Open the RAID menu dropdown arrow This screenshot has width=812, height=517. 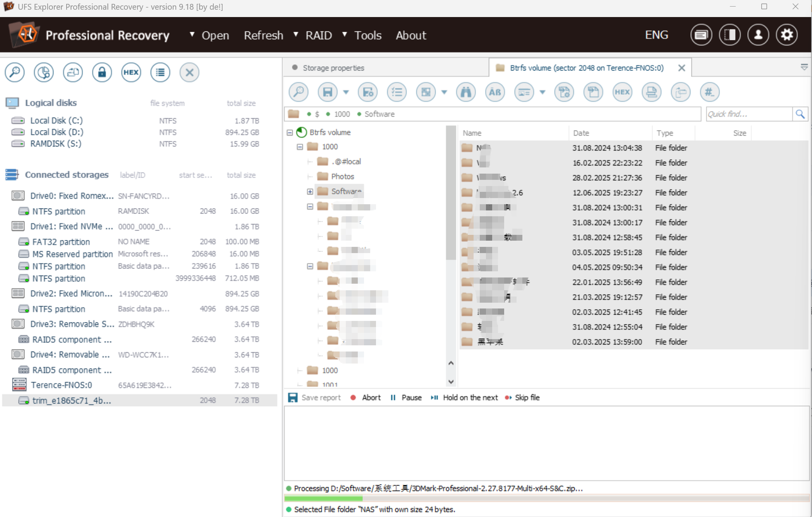[x=296, y=34]
